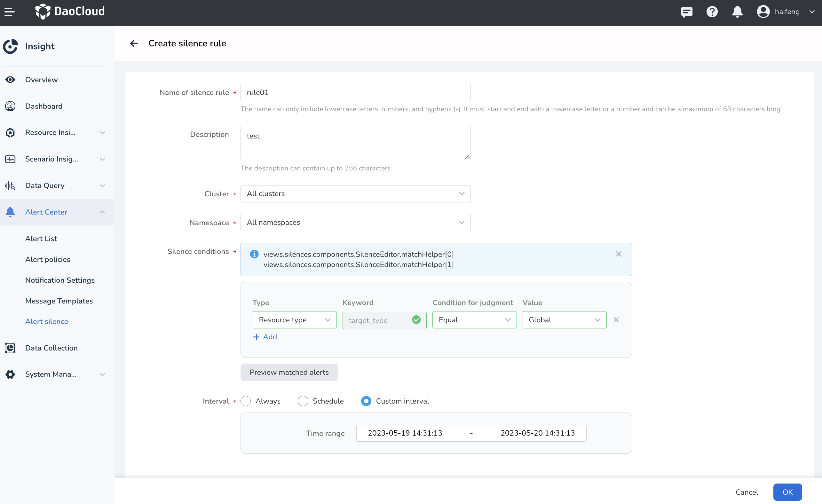Select the Schedule interval option
Viewport: 822px width, 504px height.
(303, 401)
